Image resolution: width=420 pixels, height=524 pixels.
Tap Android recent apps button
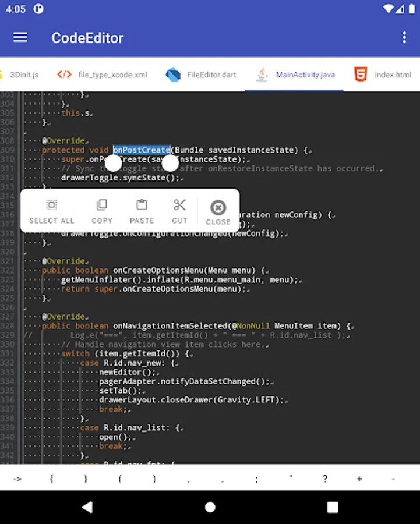tap(333, 507)
